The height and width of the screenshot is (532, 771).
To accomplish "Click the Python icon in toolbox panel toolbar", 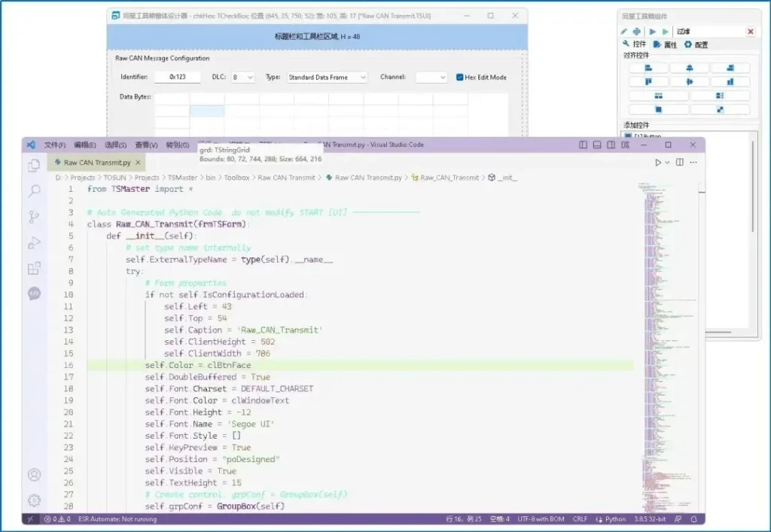I will point(637,32).
